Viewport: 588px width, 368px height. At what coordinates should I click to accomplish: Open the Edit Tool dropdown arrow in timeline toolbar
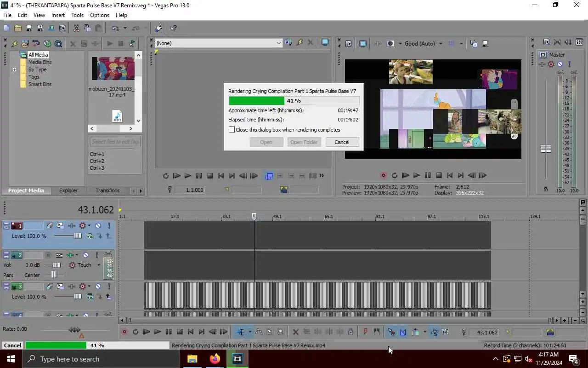[249, 332]
